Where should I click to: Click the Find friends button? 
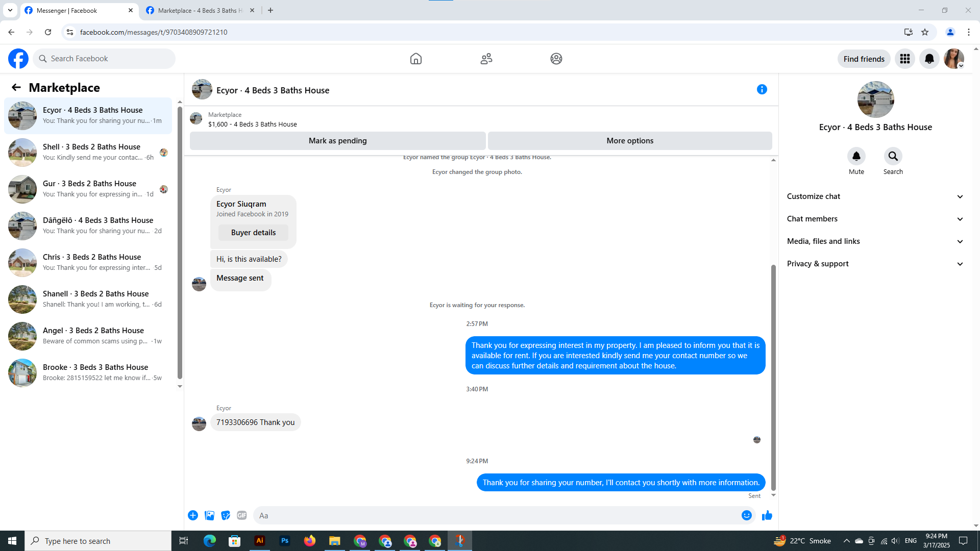coord(864,59)
